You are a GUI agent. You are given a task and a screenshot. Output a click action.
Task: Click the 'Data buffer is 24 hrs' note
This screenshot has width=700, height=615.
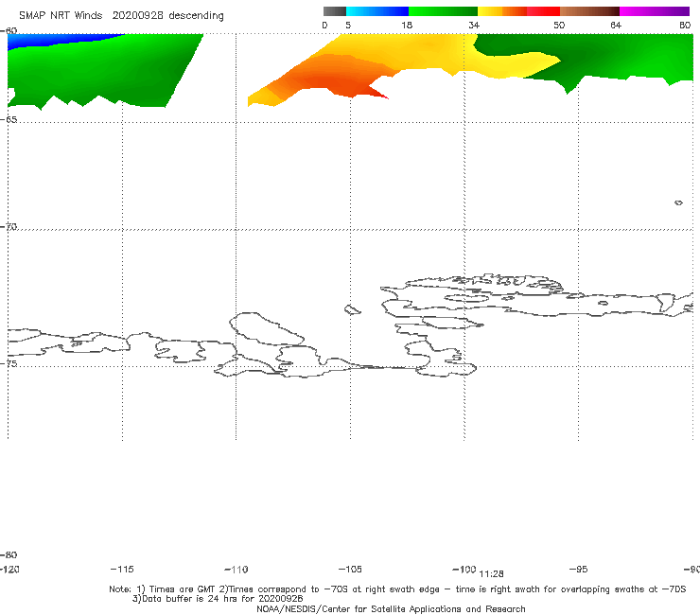click(218, 599)
